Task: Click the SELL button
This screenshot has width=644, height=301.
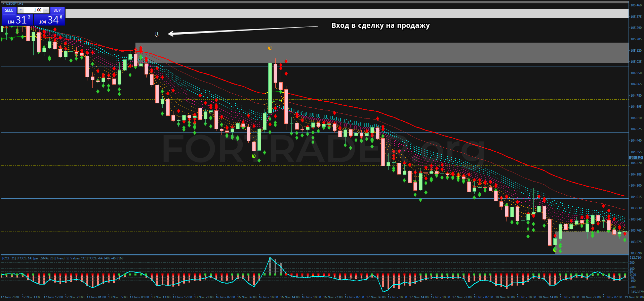Action: click(x=9, y=10)
